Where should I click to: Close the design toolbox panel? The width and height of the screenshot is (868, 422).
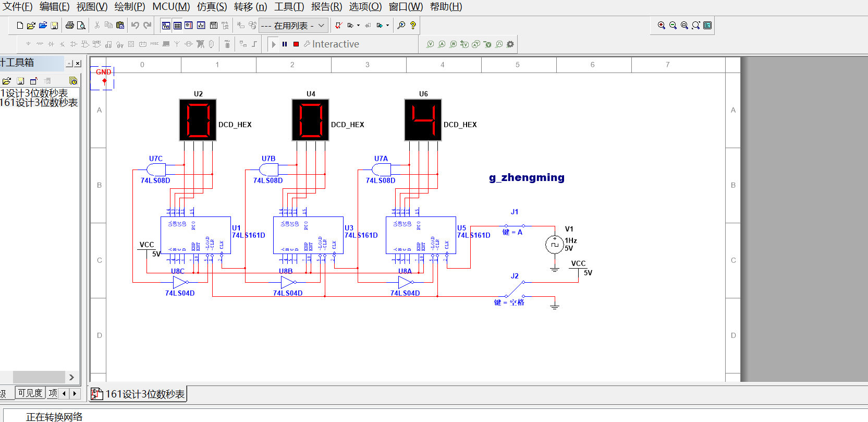click(78, 64)
